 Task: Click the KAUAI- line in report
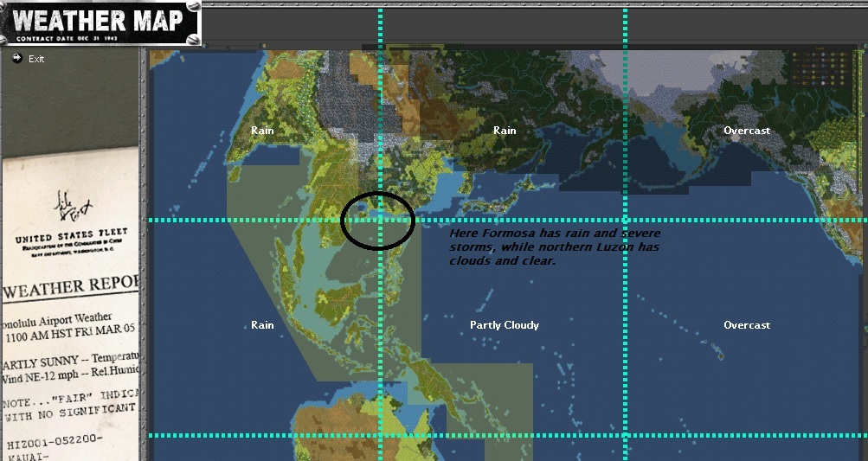tap(28, 457)
